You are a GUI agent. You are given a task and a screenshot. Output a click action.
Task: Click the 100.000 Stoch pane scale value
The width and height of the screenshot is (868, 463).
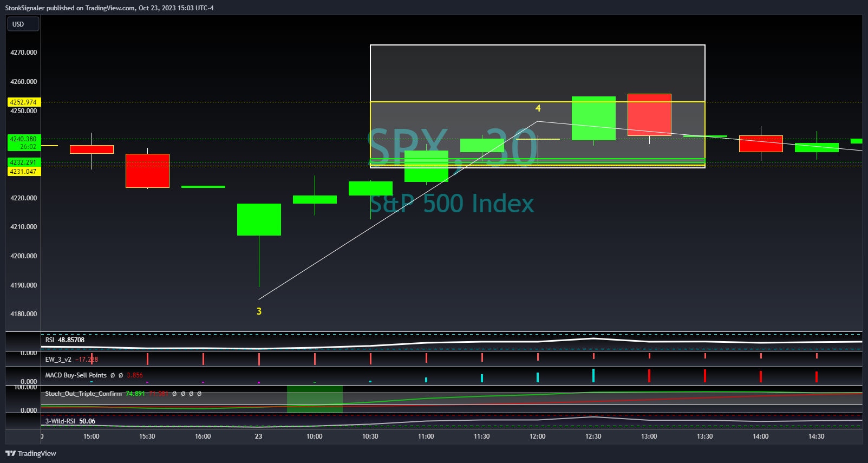click(25, 387)
